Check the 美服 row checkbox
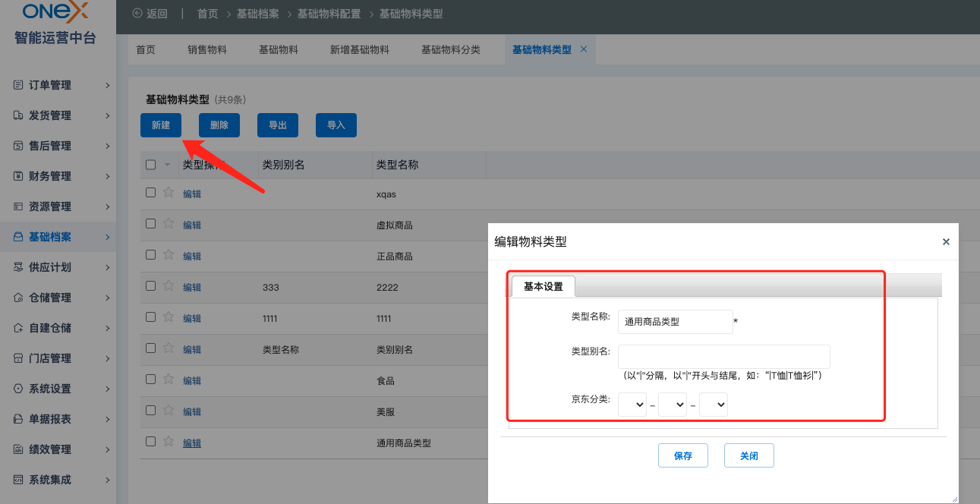This screenshot has height=504, width=980. pyautogui.click(x=150, y=411)
